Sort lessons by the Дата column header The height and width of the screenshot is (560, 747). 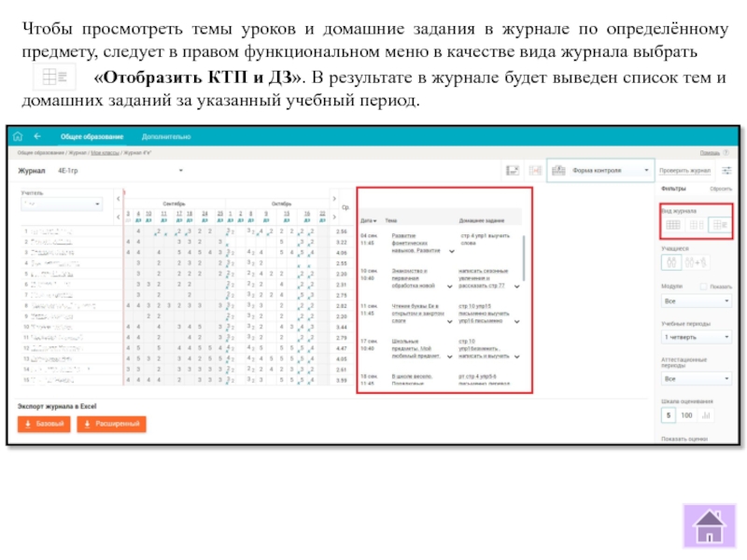click(x=368, y=220)
